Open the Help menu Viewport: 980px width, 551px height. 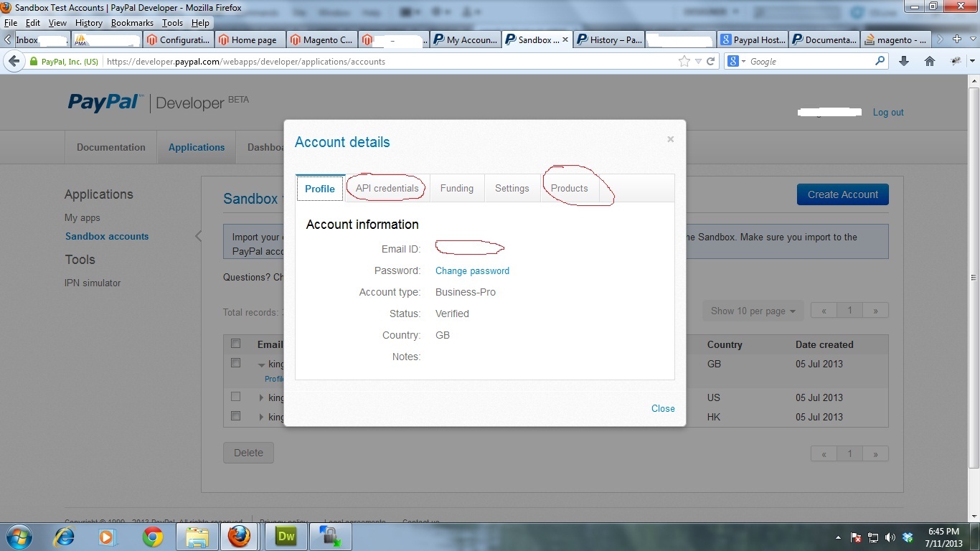[x=200, y=23]
